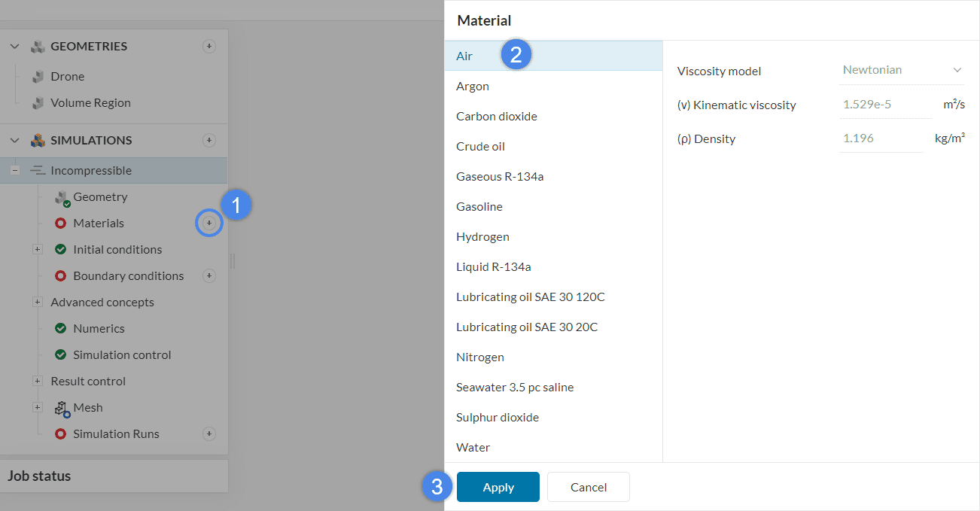
Task: Click the Cancel button
Action: click(x=588, y=488)
